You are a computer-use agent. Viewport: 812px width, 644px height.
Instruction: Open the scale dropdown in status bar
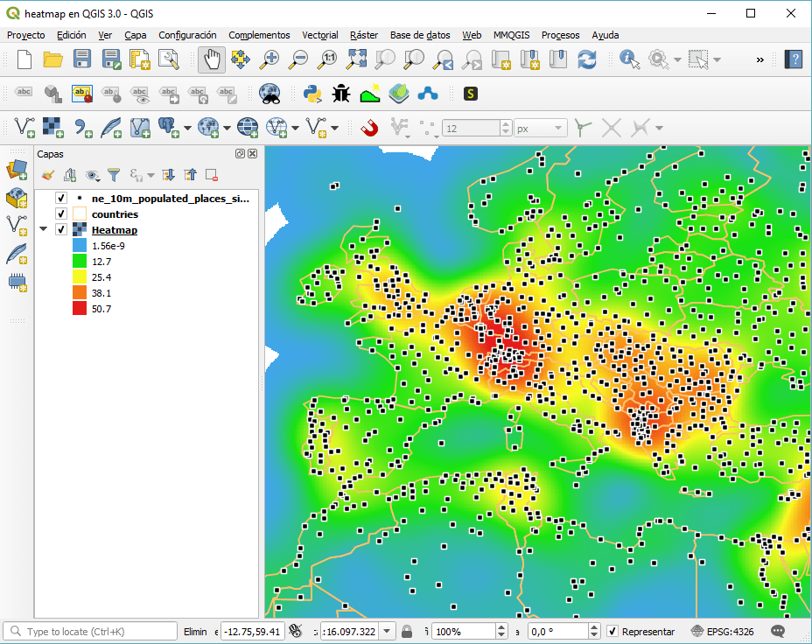click(x=387, y=631)
